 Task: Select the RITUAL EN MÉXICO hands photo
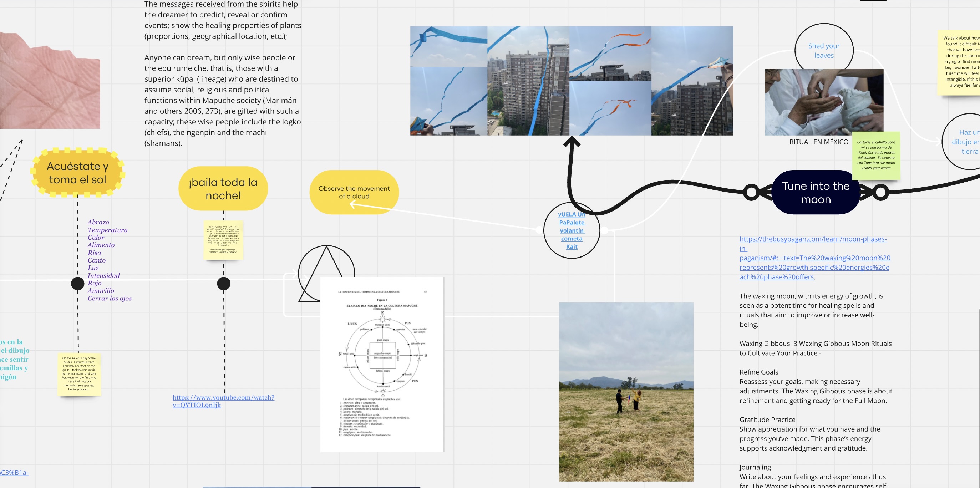824,102
